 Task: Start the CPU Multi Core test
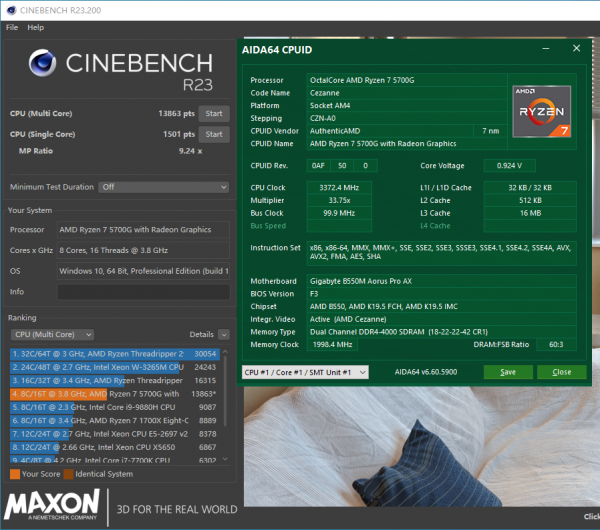[x=214, y=114]
